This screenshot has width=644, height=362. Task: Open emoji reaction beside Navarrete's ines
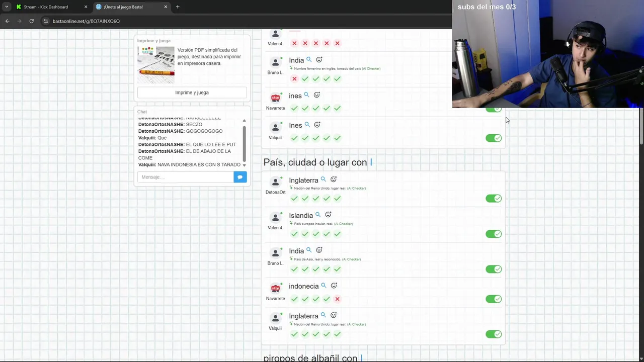(x=317, y=95)
